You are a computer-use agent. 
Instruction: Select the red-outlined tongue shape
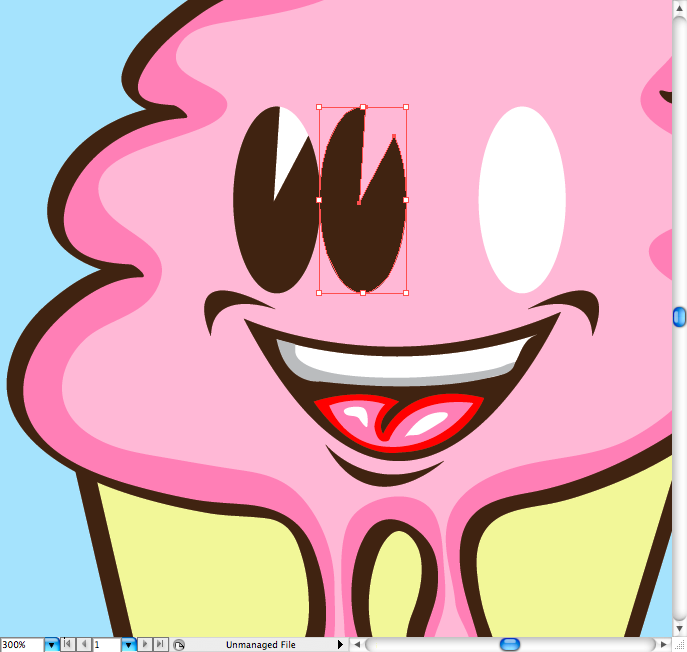400,422
